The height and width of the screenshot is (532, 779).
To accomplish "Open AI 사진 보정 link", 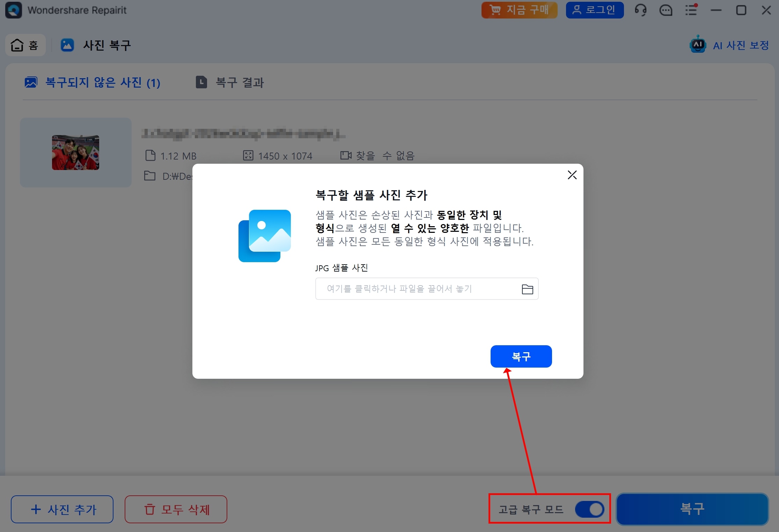I will tap(741, 45).
